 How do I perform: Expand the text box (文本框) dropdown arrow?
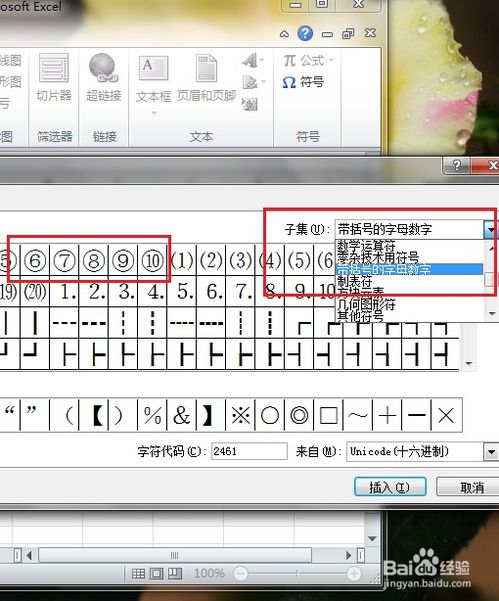pyautogui.click(x=154, y=113)
